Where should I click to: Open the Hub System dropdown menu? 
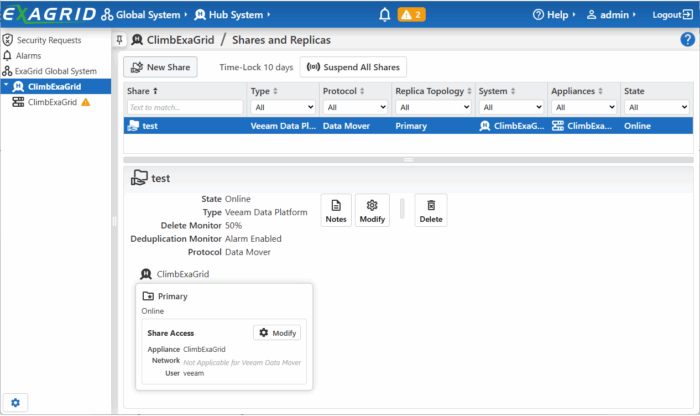(x=234, y=15)
